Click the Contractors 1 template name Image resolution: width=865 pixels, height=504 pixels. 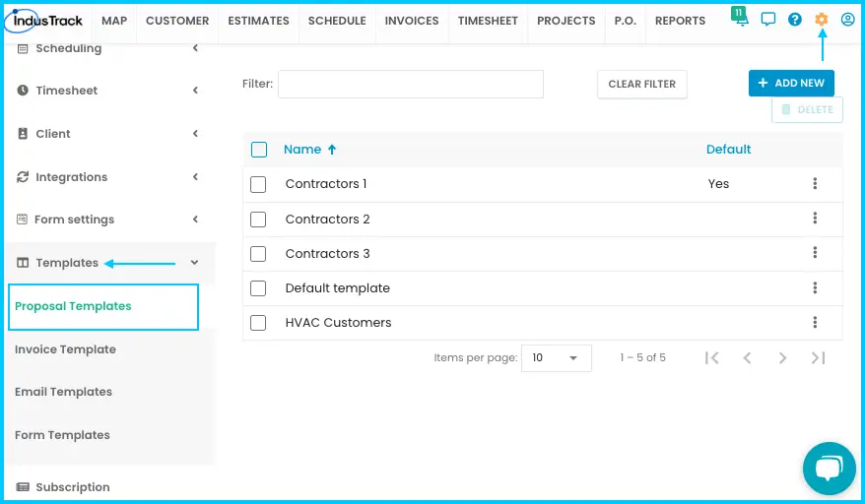326,184
